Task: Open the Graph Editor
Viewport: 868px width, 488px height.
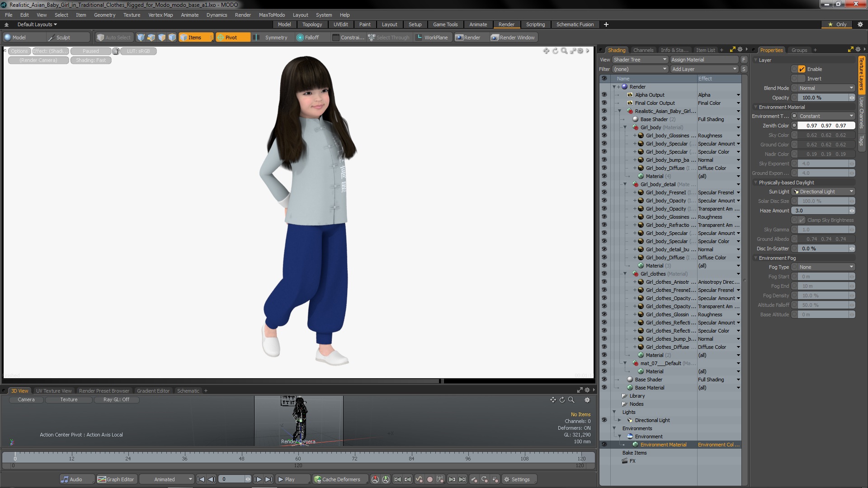Action: click(116, 479)
